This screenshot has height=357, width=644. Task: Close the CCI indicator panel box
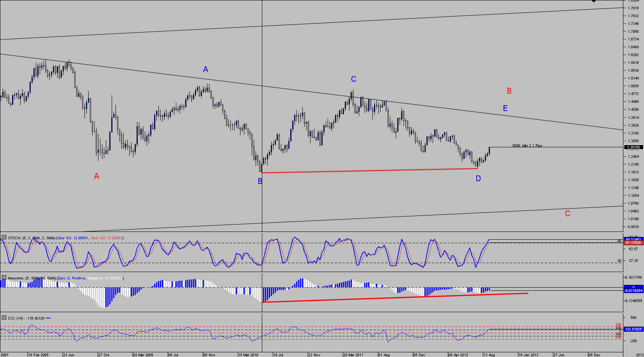point(4,318)
